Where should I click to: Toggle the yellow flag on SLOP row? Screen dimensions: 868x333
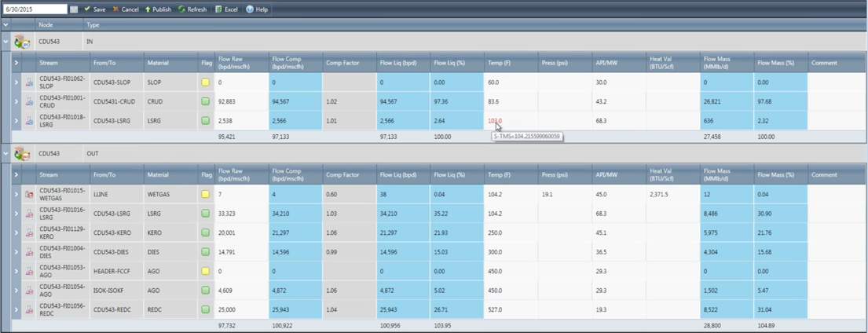tap(206, 82)
